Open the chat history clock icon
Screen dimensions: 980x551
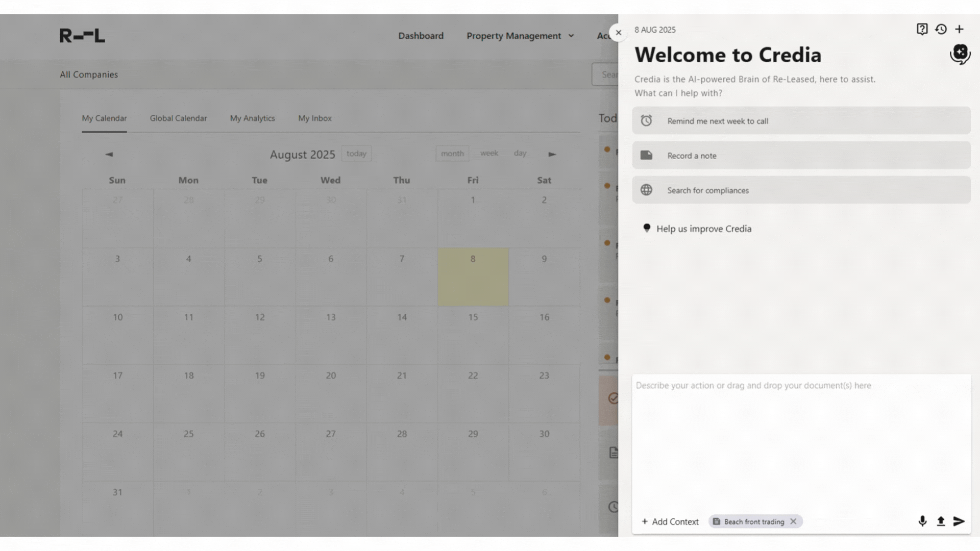[x=941, y=29]
